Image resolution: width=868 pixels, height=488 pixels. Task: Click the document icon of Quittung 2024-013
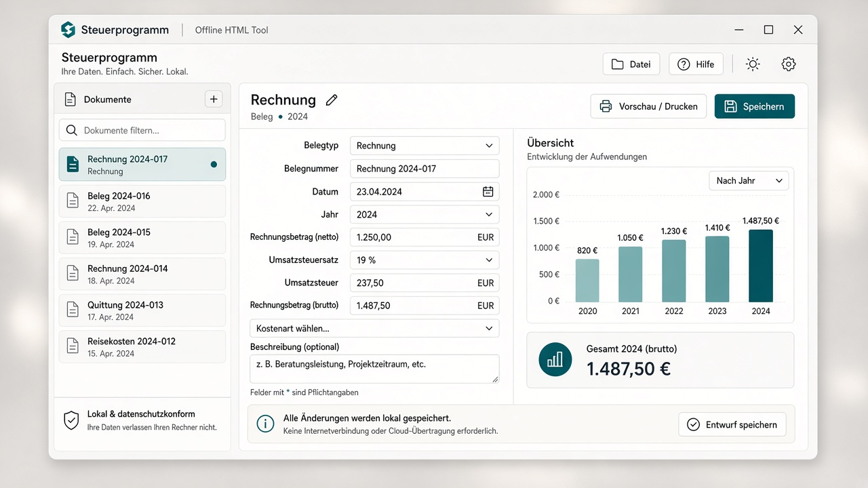(73, 310)
